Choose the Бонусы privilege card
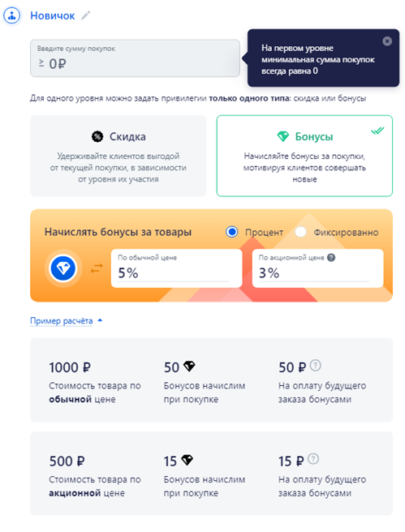The height and width of the screenshot is (532, 405). click(x=304, y=156)
